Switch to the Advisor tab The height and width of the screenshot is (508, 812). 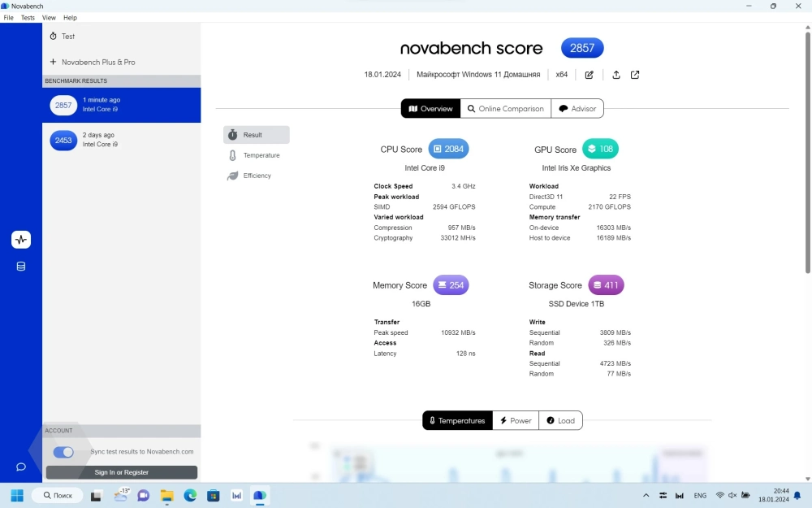tap(577, 109)
